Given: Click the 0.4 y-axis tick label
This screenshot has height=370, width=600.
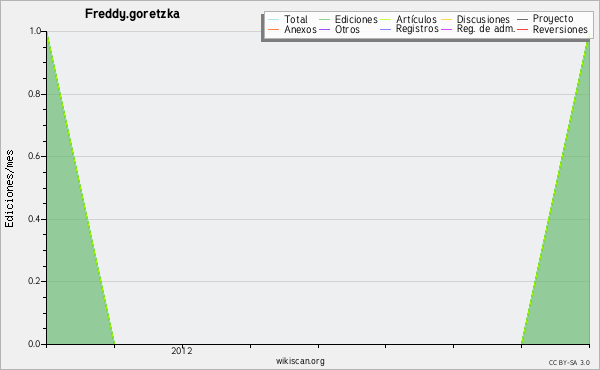Looking at the screenshot, I should coord(34,219).
